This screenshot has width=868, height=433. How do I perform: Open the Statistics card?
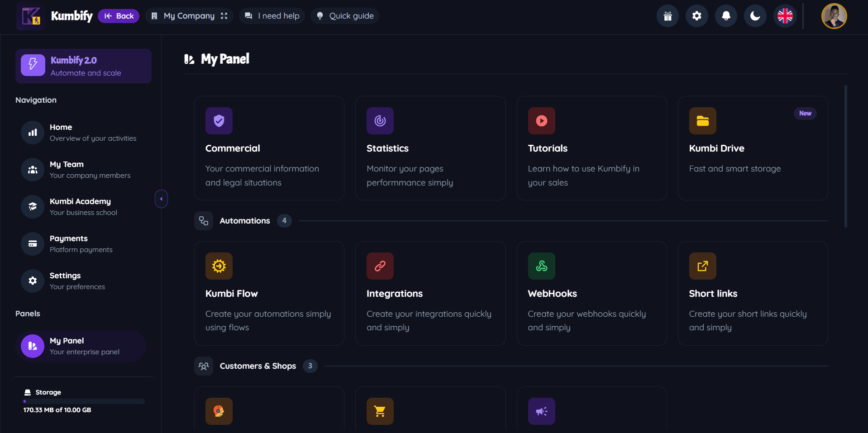pos(430,148)
